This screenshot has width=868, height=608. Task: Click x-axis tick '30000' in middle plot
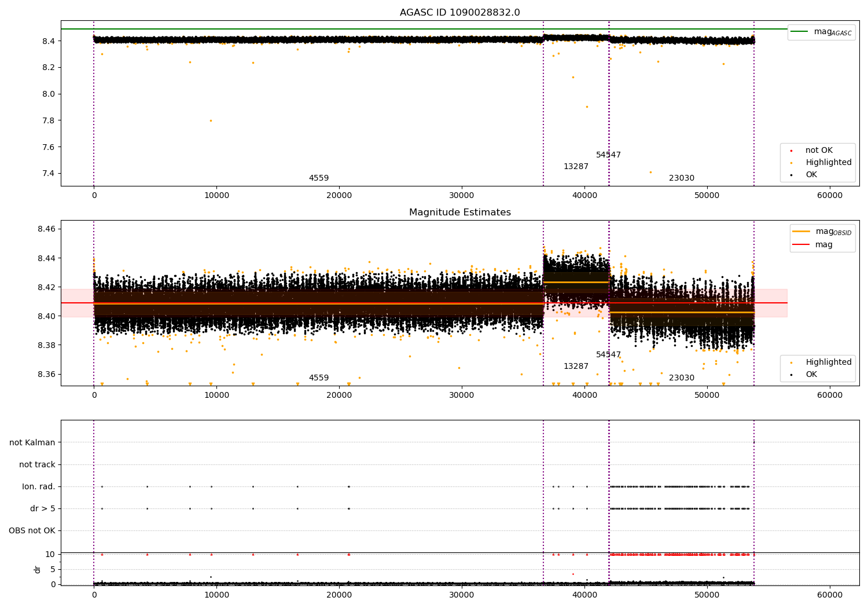coord(462,395)
